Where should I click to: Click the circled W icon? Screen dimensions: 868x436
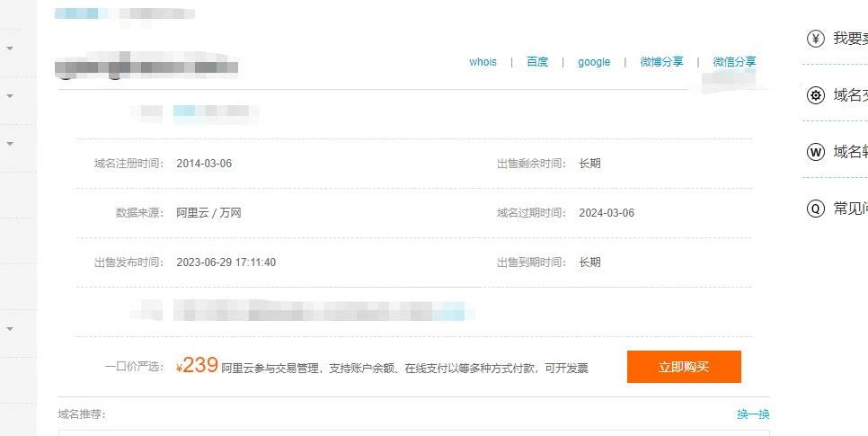pos(815,152)
